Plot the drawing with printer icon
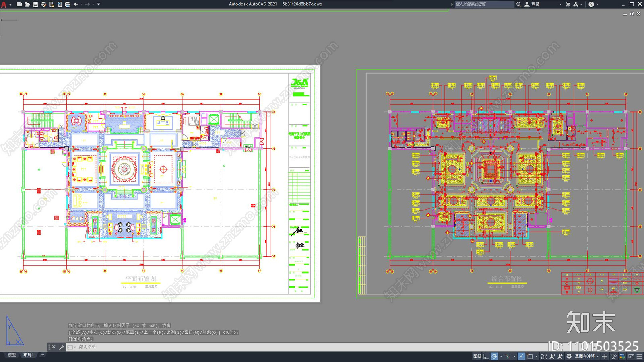The height and width of the screenshot is (362, 644). coord(68,4)
